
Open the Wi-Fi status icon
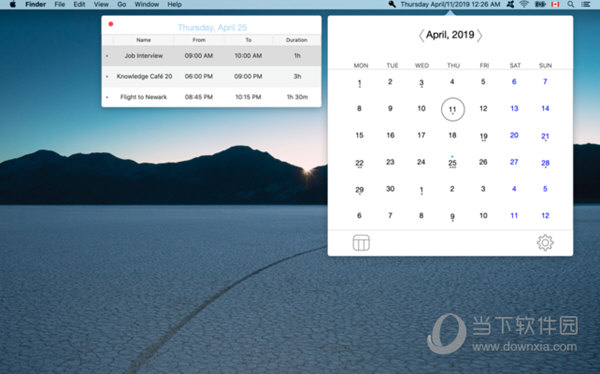[524, 4]
